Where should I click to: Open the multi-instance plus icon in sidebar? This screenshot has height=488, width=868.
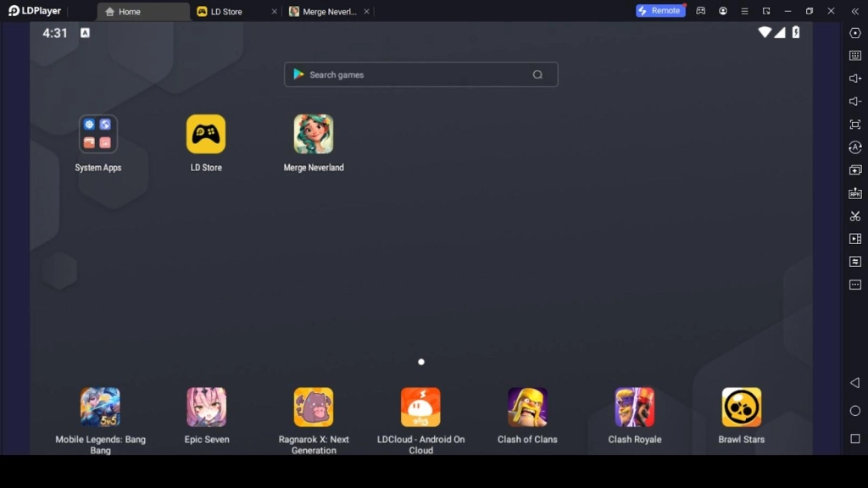[854, 170]
